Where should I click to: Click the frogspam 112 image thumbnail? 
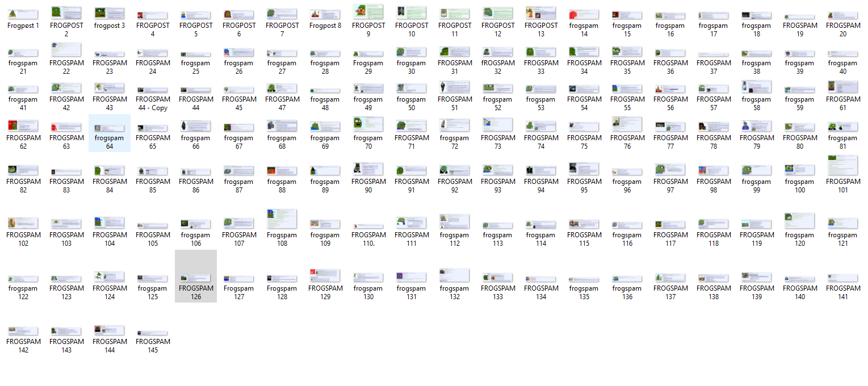pos(455,222)
